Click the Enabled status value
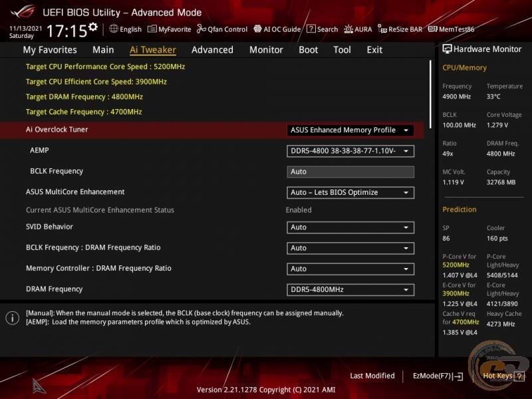 pos(299,210)
